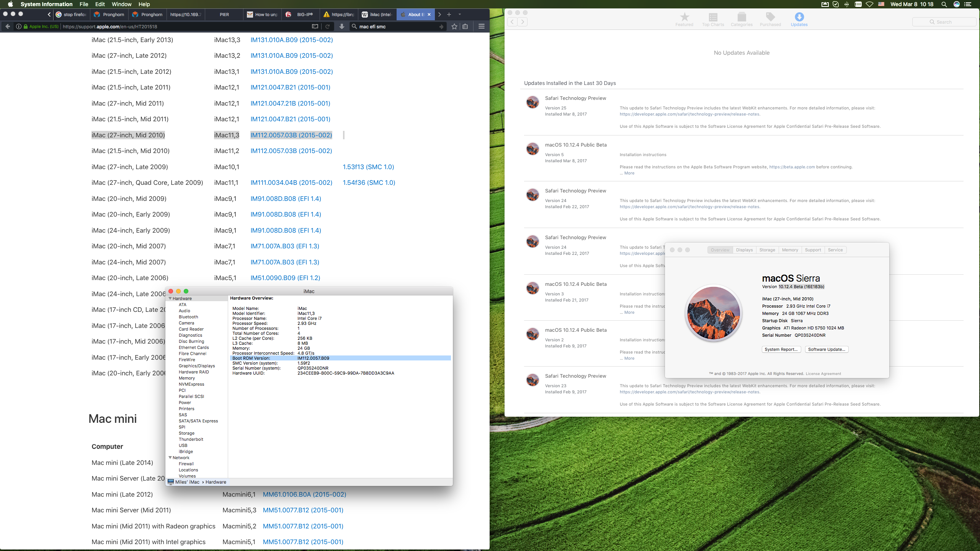Screen dimensions: 980x551
Task: Click the Firefox back navigation arrow
Action: 8,26
